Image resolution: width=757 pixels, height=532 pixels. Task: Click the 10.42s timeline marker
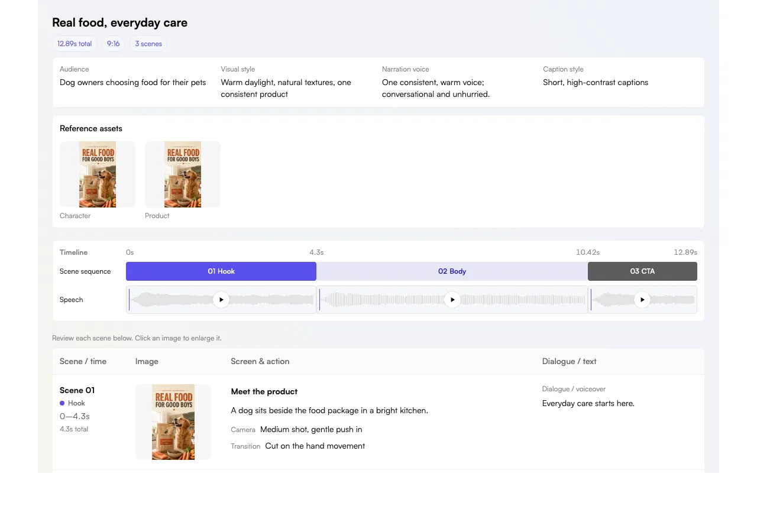point(588,252)
